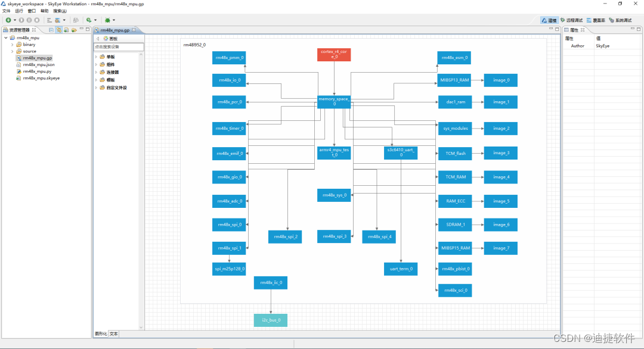Click the import-file icon in resource manager header
The width and height of the screenshot is (644, 349).
point(66,30)
